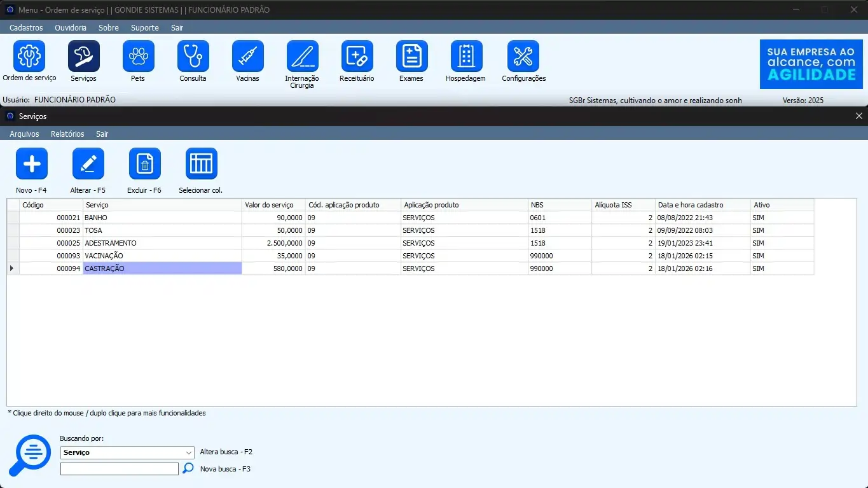Open the Ordem de serviço module
Image resolution: width=868 pixels, height=488 pixels.
click(x=29, y=56)
